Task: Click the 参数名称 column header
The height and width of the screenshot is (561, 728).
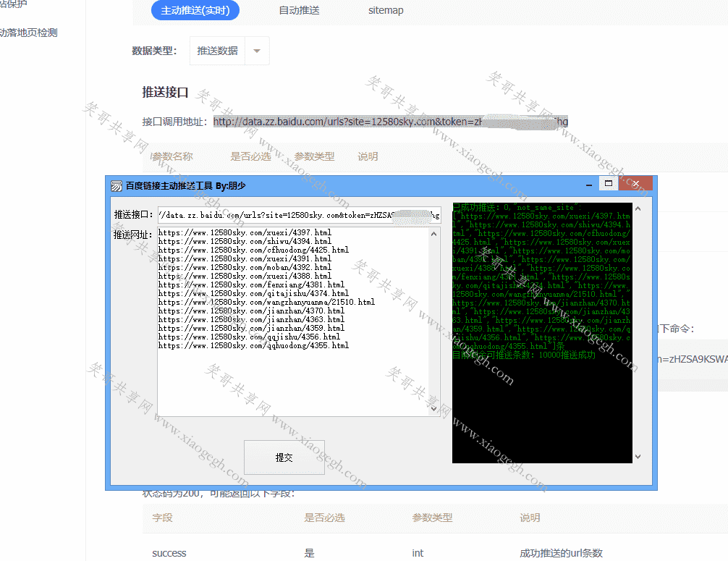Action: (x=172, y=156)
